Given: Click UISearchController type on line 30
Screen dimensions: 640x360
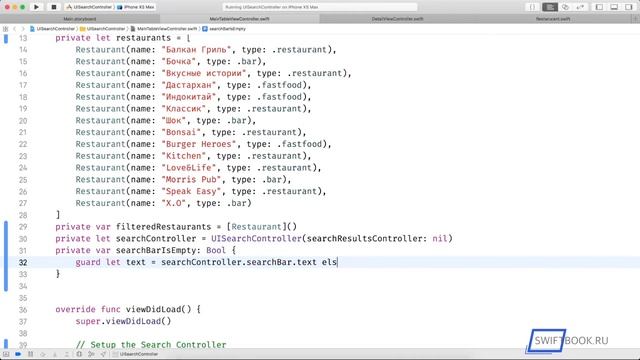Looking at the screenshot, I should click(x=256, y=239).
